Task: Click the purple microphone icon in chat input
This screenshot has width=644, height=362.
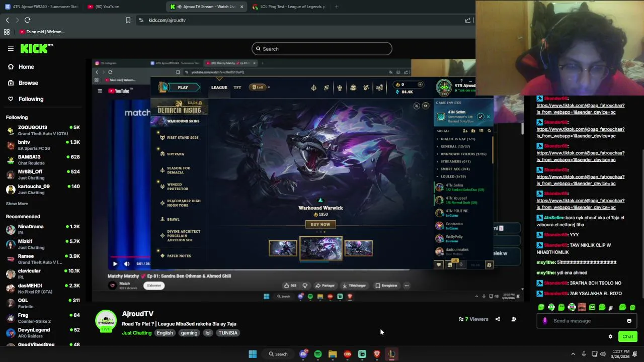Action: pyautogui.click(x=545, y=321)
